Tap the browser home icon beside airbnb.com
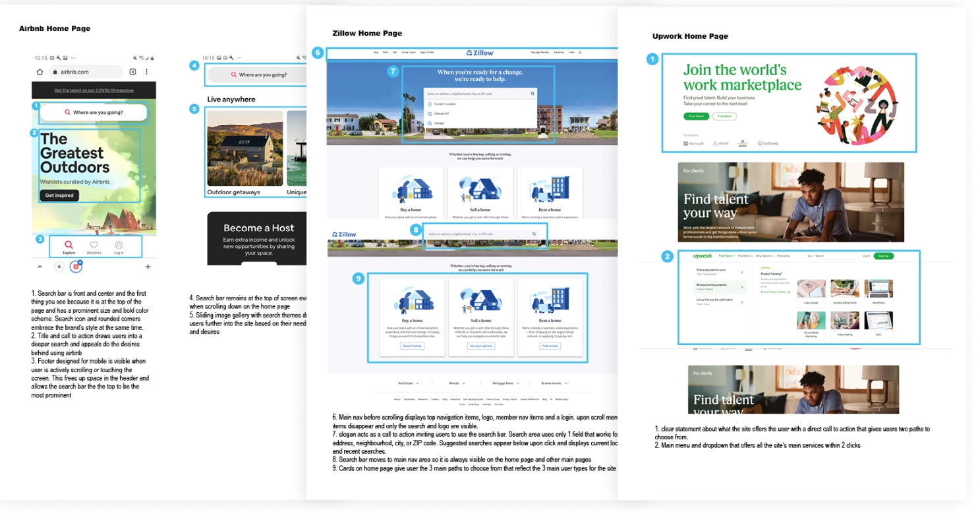The height and width of the screenshot is (519, 980). pyautogui.click(x=40, y=72)
